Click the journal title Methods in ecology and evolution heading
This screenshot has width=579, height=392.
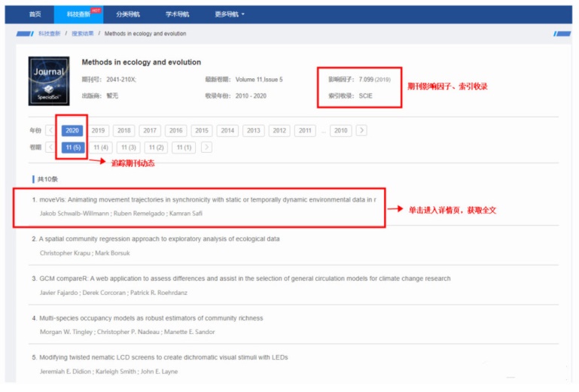[x=142, y=62]
